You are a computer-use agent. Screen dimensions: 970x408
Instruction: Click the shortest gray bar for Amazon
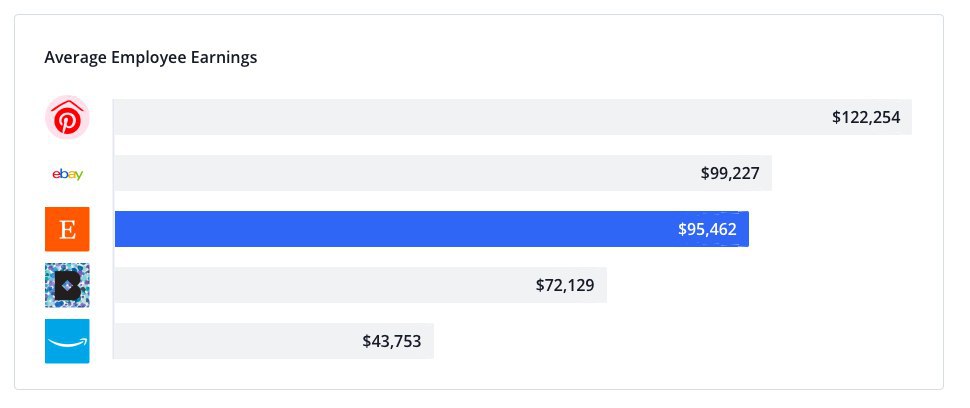pos(274,341)
